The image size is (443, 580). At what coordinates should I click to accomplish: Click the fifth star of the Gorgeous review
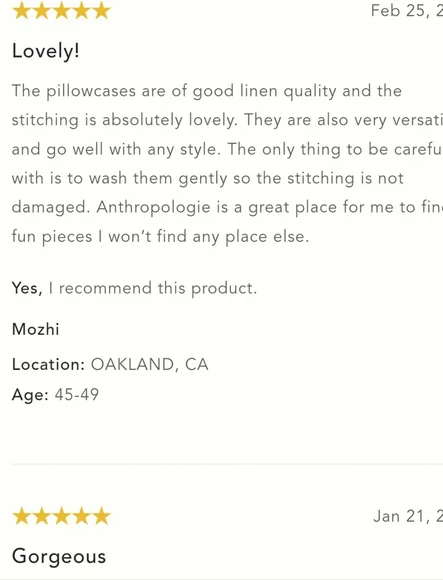click(x=101, y=516)
